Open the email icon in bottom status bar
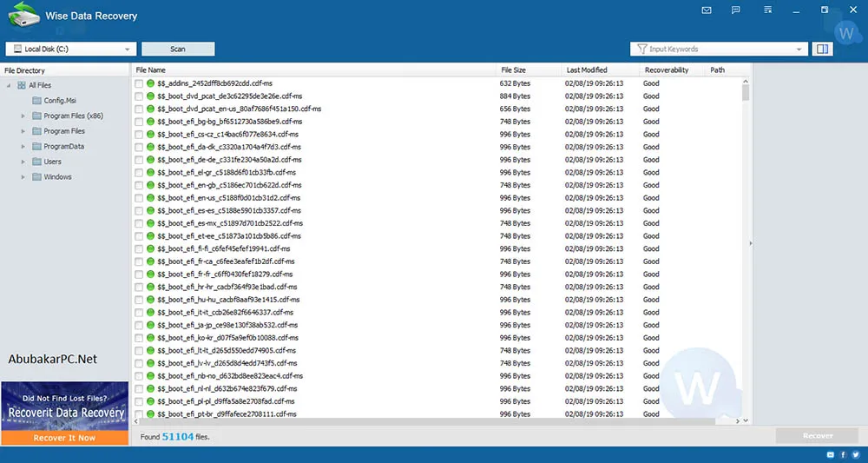This screenshot has width=868, height=463. [x=831, y=454]
